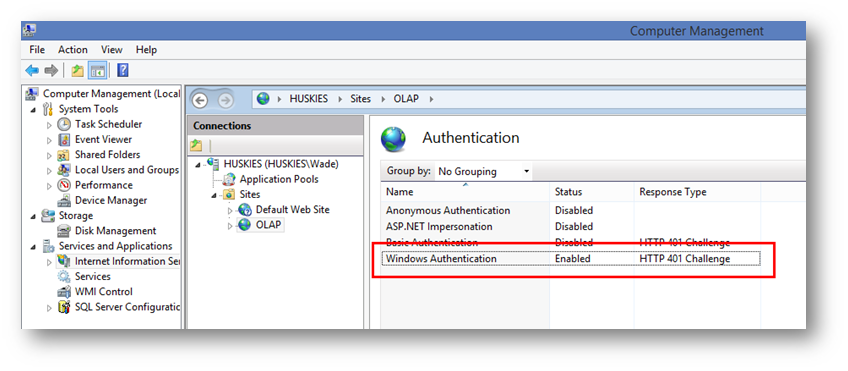
Task: Click the Enabled status of Windows Authentication
Action: tap(573, 259)
